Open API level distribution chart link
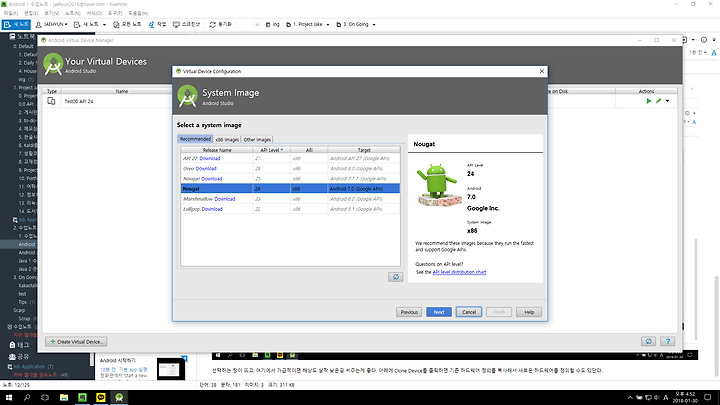This screenshot has height=405, width=720. click(x=459, y=272)
